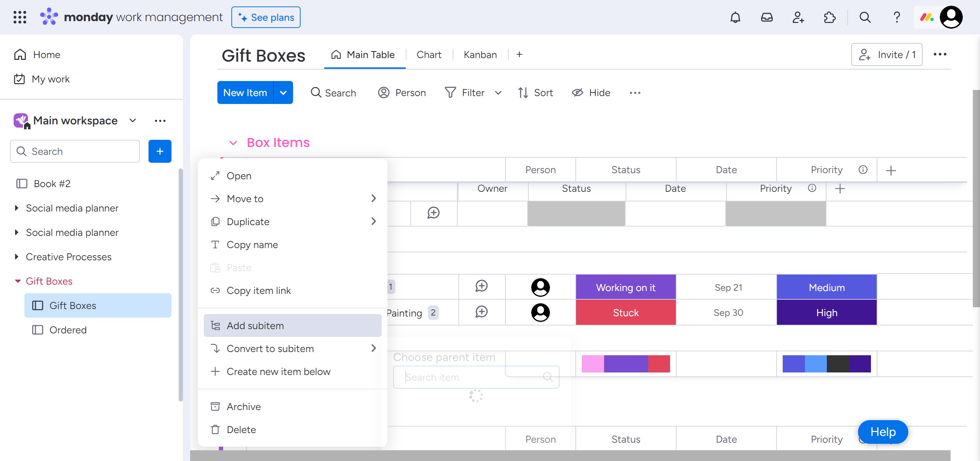Open the New Item dropdown arrow

tap(283, 93)
